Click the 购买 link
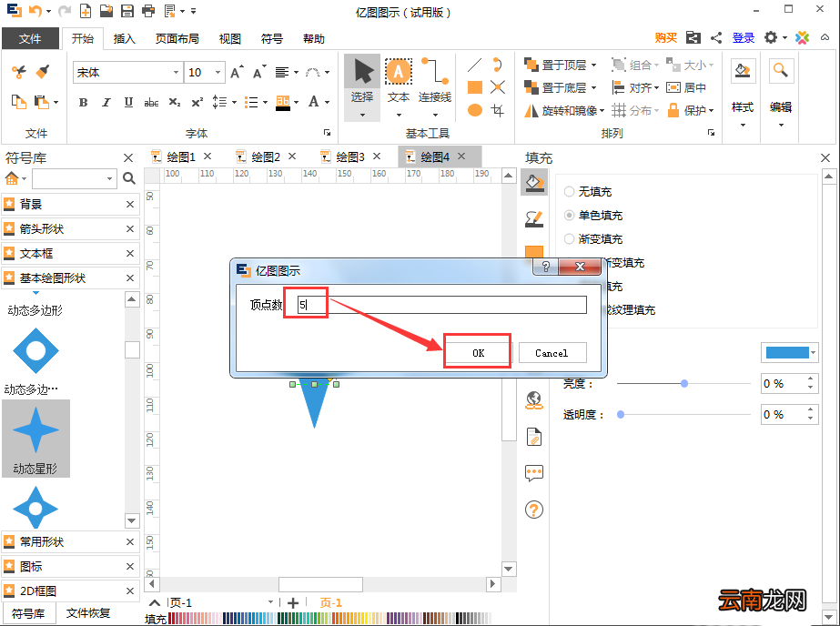840x626 pixels. 666,37
